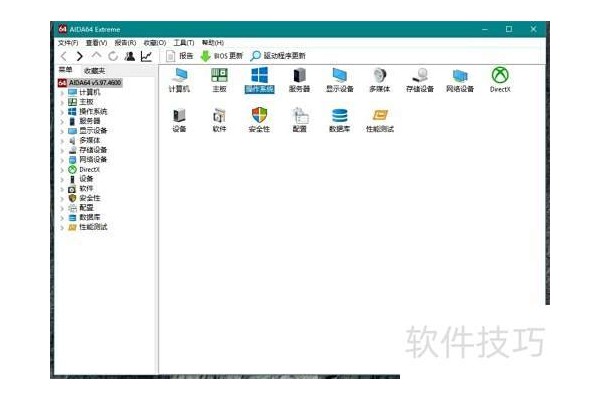Expand the 服务器 tree node
Image resolution: width=600 pixels, height=400 pixels.
[x=62, y=121]
